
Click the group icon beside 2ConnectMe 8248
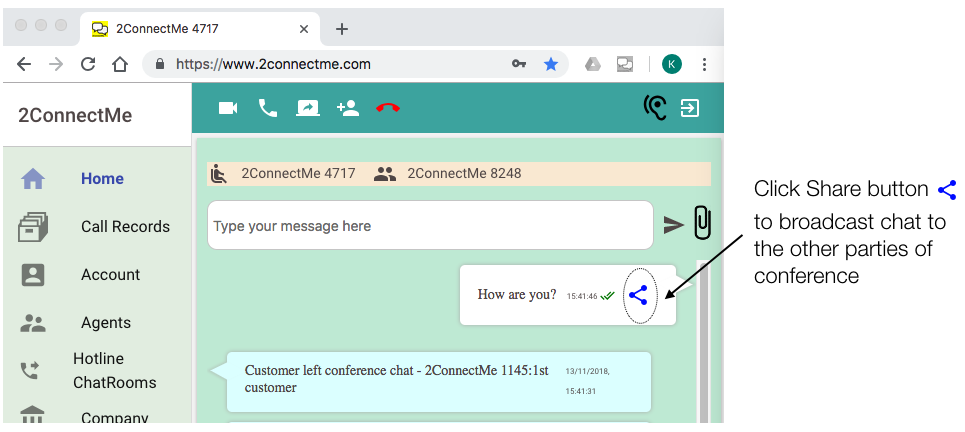pos(385,174)
